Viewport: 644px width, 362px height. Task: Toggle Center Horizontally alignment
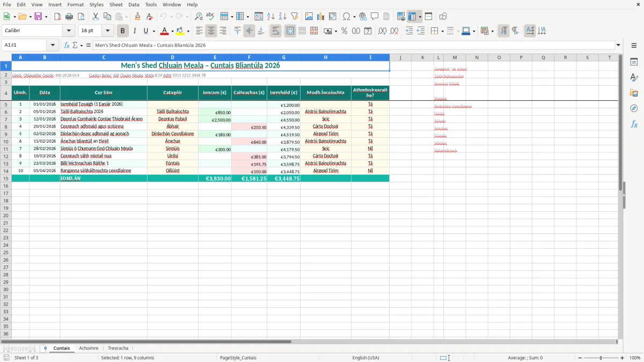point(211,31)
